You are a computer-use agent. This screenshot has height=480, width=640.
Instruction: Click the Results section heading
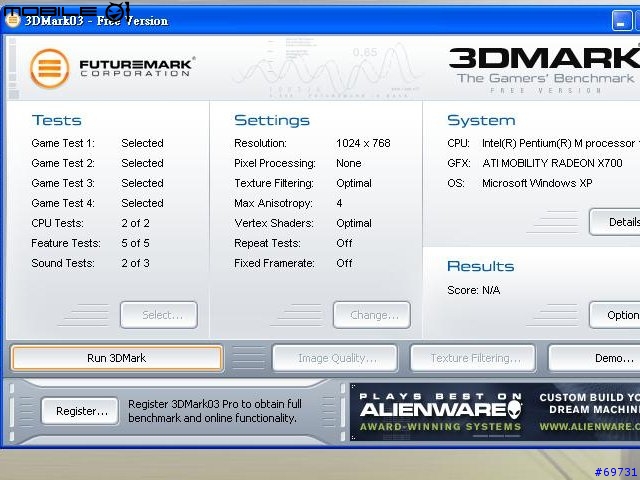tap(480, 266)
